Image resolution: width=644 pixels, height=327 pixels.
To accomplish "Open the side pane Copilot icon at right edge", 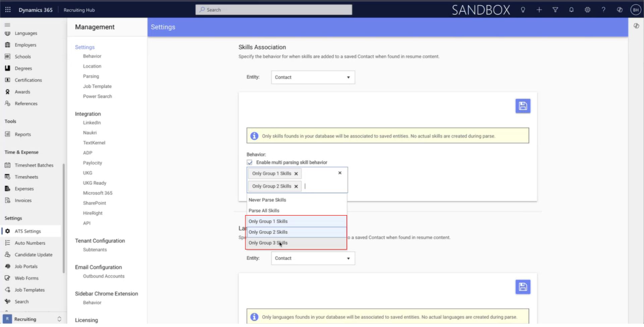I will tap(636, 26).
